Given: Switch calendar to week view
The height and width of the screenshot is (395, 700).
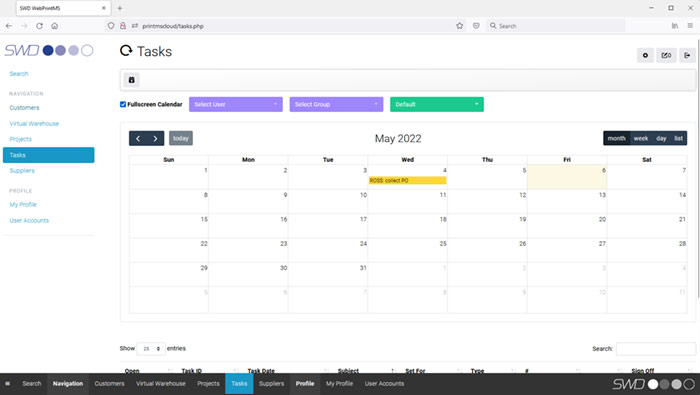Looking at the screenshot, I should click(641, 138).
